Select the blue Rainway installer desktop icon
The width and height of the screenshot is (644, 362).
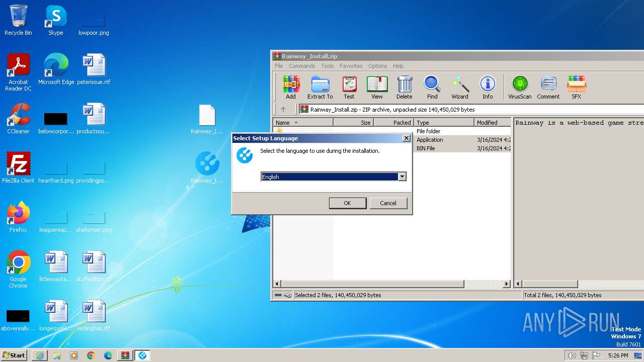[x=207, y=167]
